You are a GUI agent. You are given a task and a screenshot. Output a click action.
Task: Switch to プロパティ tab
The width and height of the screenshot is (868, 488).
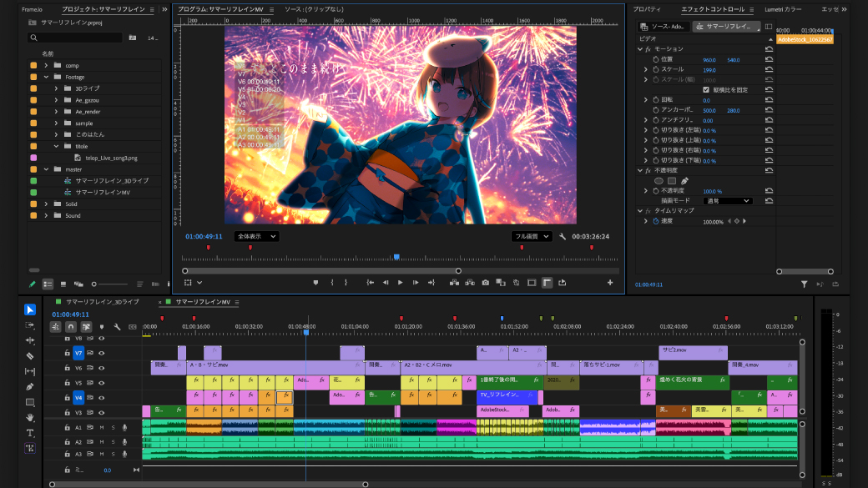tap(647, 9)
